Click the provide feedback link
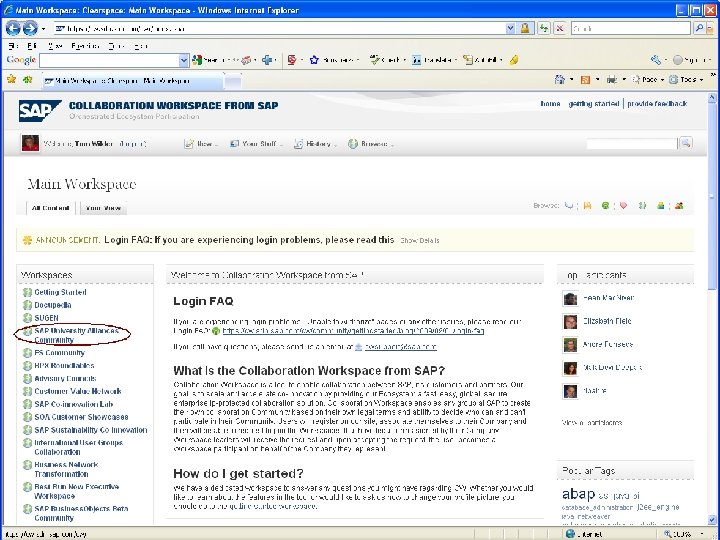Screen dimensions: 720x540 [x=657, y=104]
